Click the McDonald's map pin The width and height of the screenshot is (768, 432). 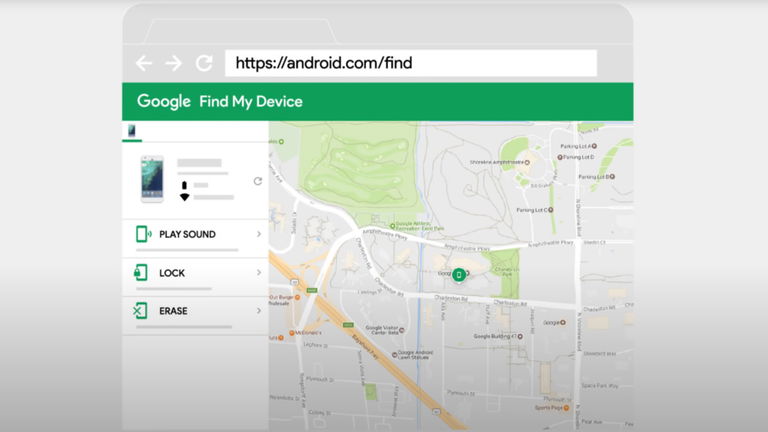click(x=292, y=333)
